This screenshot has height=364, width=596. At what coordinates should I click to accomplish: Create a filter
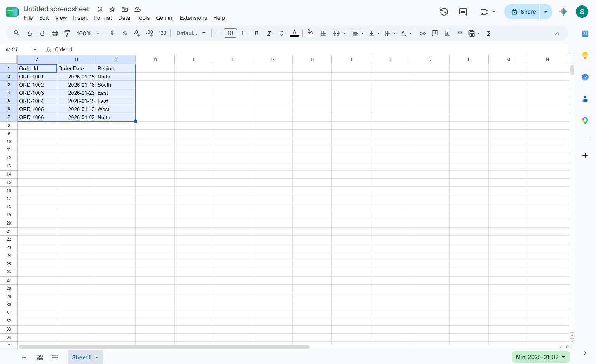click(x=460, y=33)
